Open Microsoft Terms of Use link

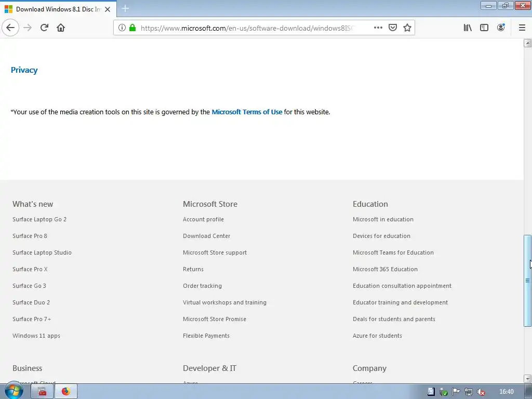pyautogui.click(x=247, y=112)
